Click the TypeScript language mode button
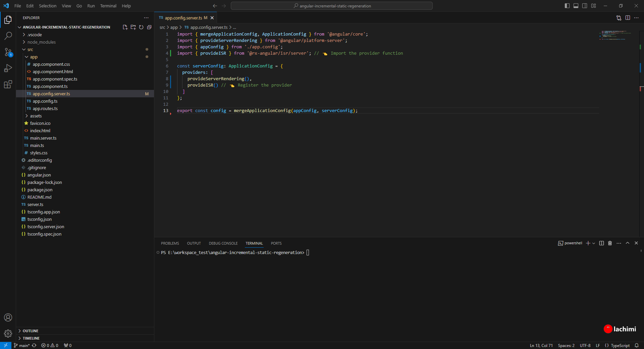 [x=620, y=346]
